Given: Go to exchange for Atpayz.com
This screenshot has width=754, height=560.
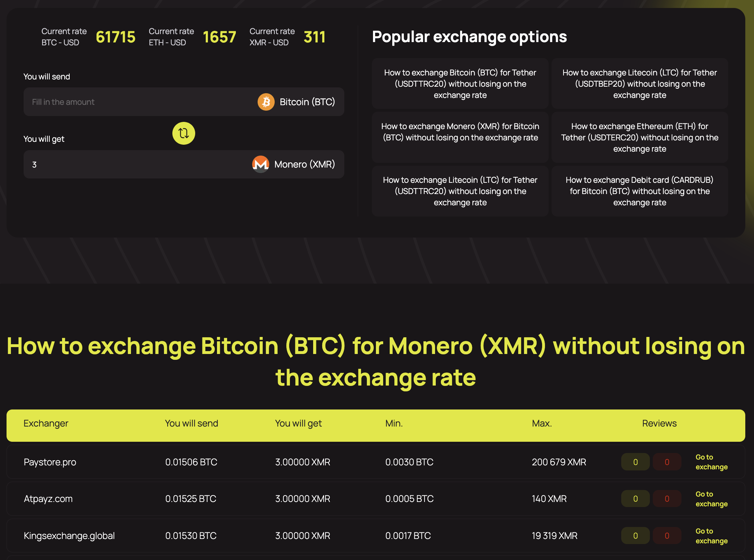Looking at the screenshot, I should coord(712,499).
